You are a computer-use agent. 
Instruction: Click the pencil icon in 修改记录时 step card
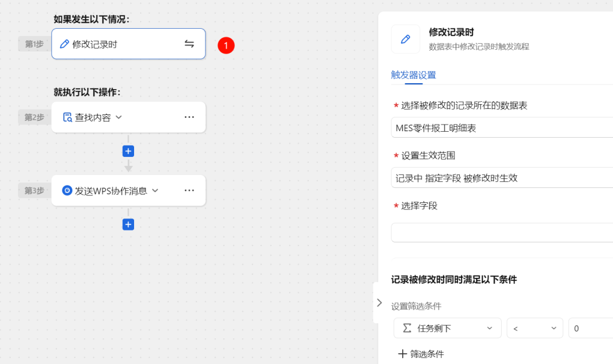pyautogui.click(x=65, y=44)
